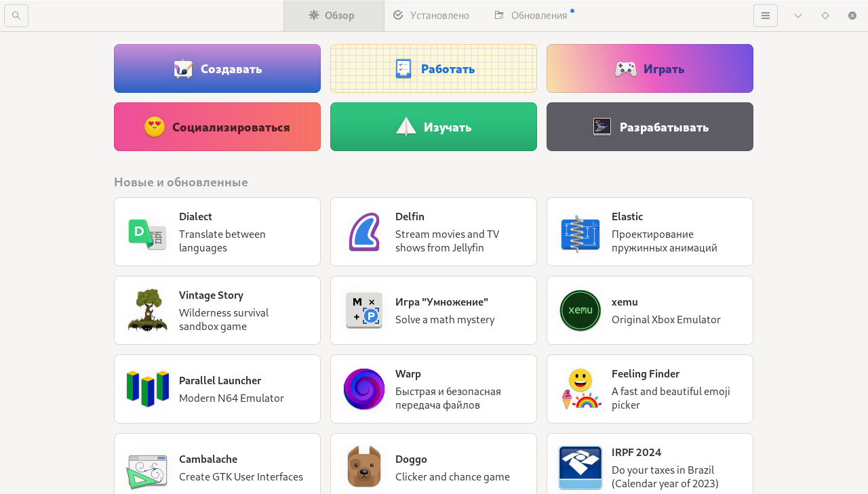Open the main hamburger menu

coord(766,15)
